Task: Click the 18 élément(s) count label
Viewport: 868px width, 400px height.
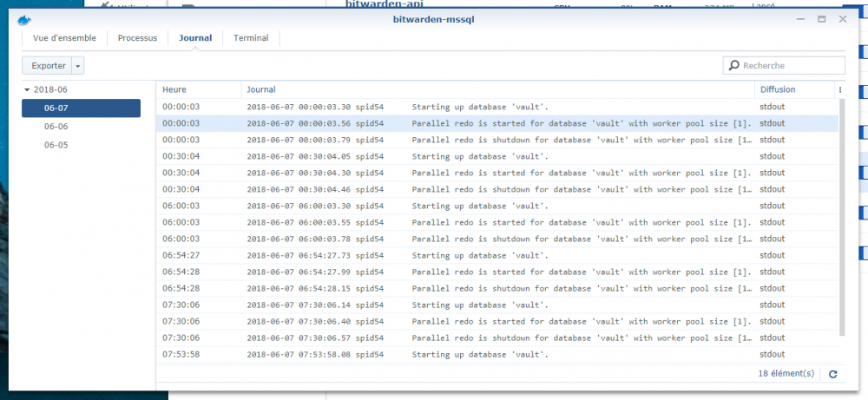Action: [786, 373]
